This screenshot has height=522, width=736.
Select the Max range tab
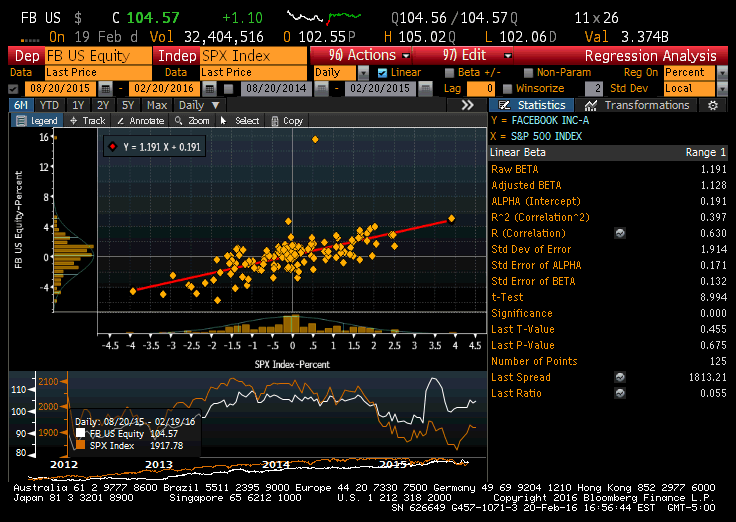[157, 105]
